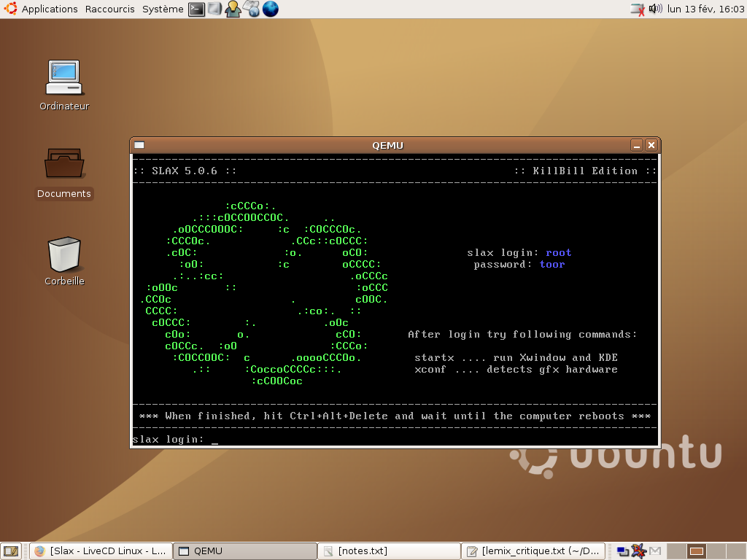This screenshot has height=560, width=747.
Task: Click the 'SLAX 5.0.6' header text
Action: [x=185, y=171]
